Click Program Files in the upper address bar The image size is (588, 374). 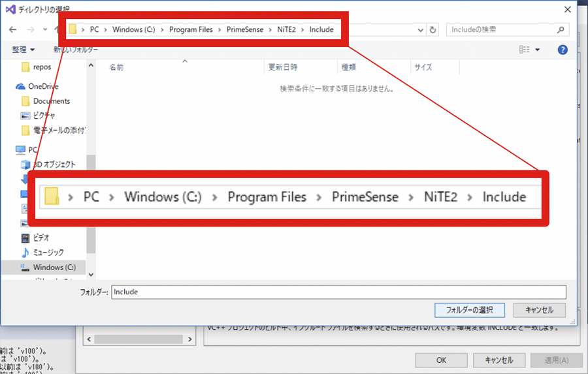pyautogui.click(x=191, y=29)
